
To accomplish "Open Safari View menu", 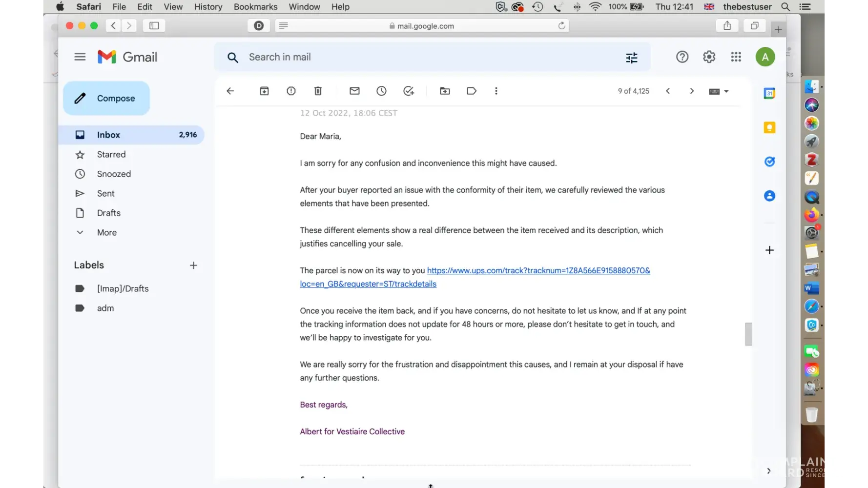I will 173,7.
